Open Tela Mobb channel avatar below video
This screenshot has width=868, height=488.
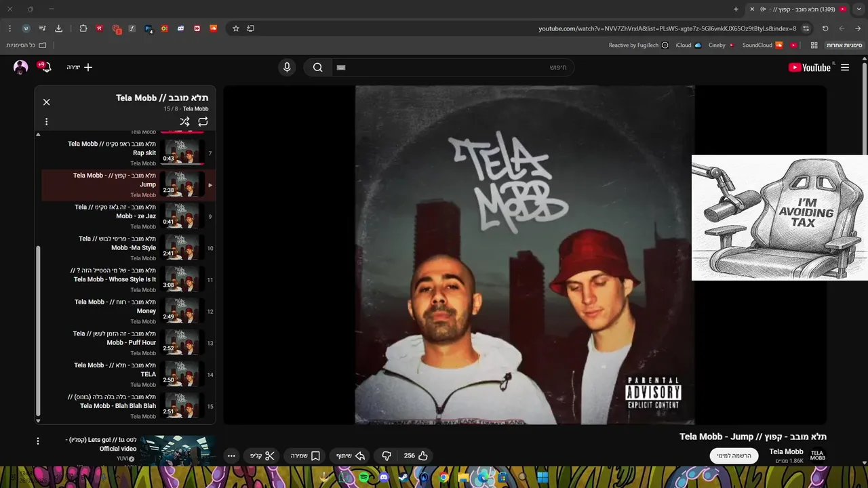pyautogui.click(x=818, y=455)
